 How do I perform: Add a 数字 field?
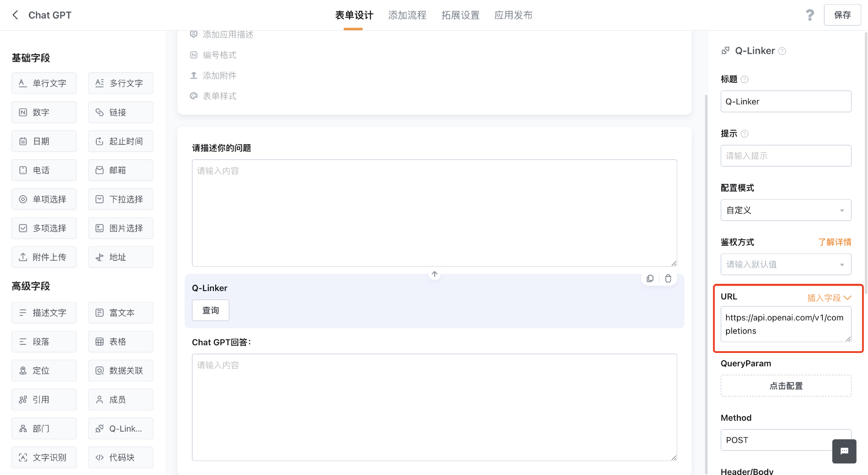click(44, 112)
